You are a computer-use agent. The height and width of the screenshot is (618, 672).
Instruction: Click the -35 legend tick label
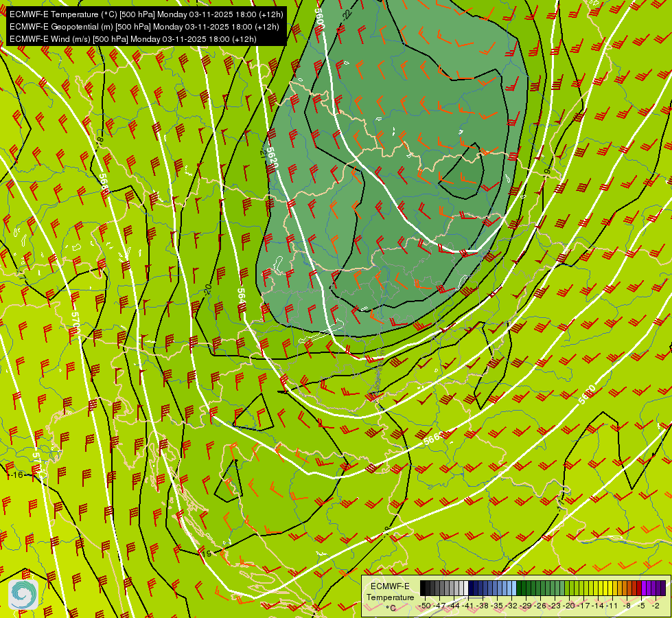[x=497, y=606]
